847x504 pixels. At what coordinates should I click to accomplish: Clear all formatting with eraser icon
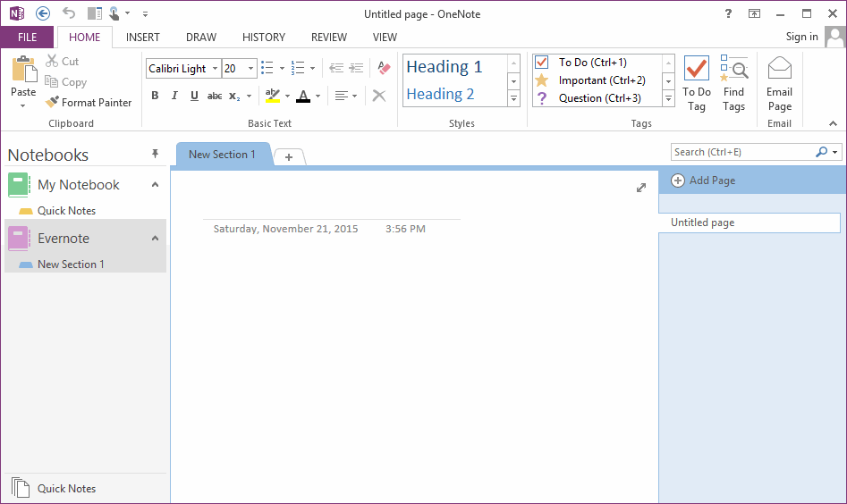[x=384, y=68]
